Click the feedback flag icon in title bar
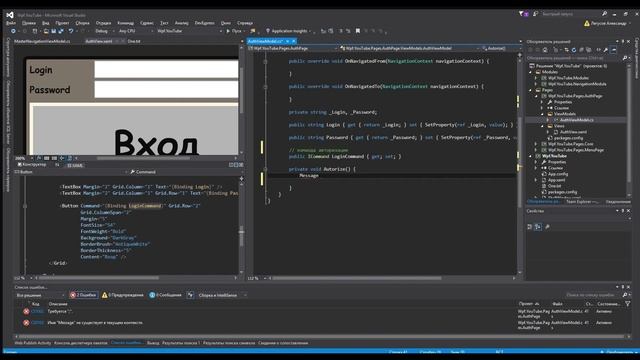 [535, 14]
